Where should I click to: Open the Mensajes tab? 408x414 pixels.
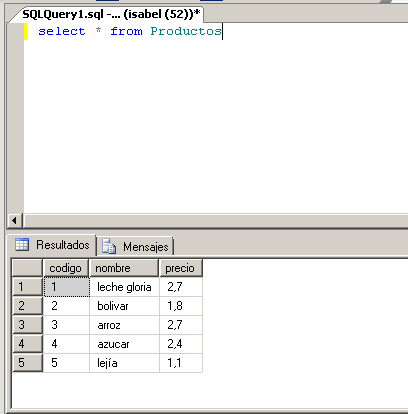point(135,247)
